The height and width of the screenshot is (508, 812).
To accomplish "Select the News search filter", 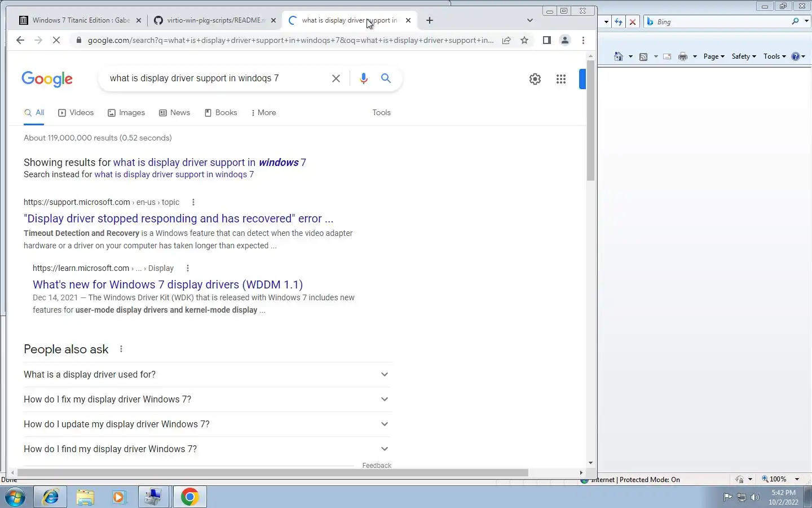I will click(x=175, y=112).
